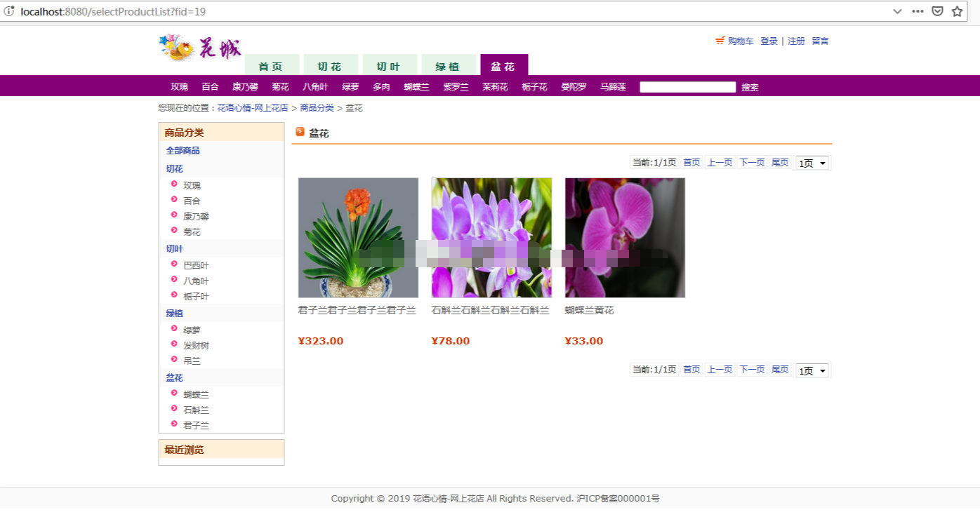
Task: Click the price ¥78.00
Action: (x=451, y=342)
